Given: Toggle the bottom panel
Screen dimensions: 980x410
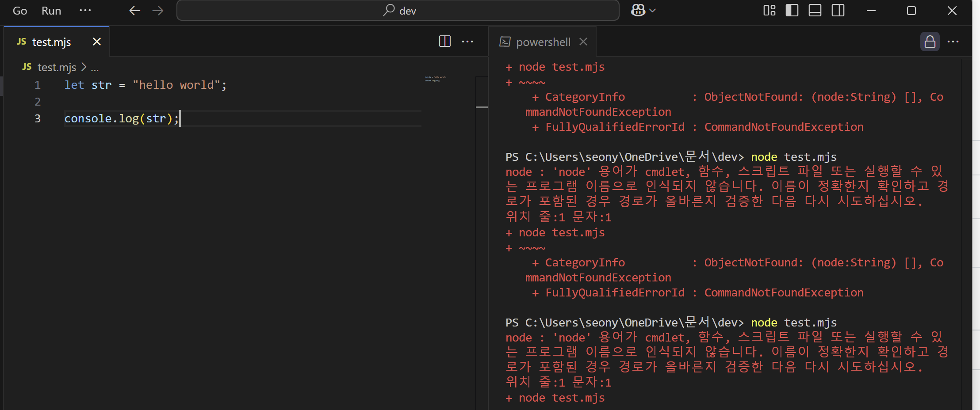Looking at the screenshot, I should 815,10.
